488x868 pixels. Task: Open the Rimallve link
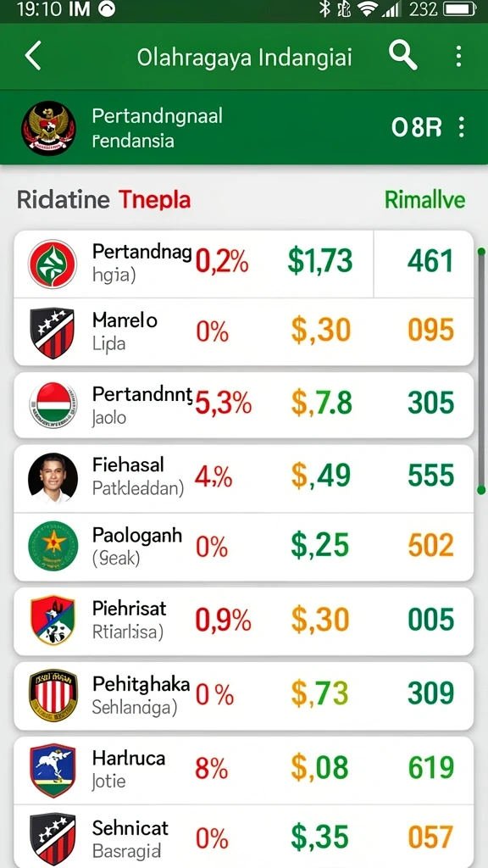[x=425, y=199]
